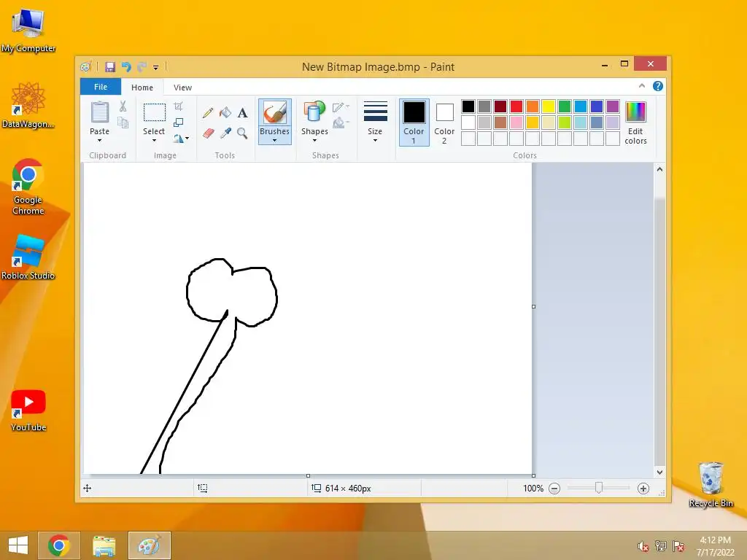The height and width of the screenshot is (560, 747).
Task: Click the vertical scrollbar down arrow
Action: pyautogui.click(x=659, y=472)
